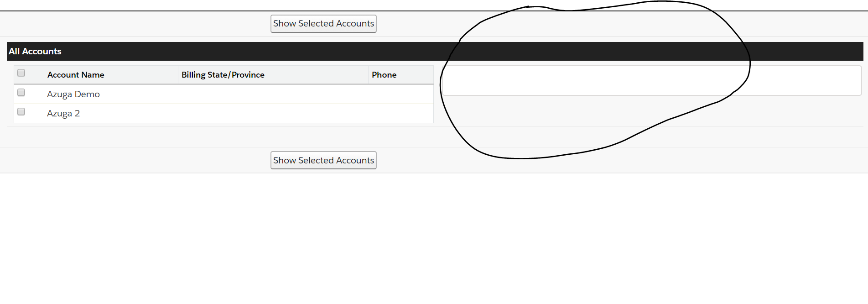
Task: Select the Azuga 2 row checkbox
Action: (21, 112)
